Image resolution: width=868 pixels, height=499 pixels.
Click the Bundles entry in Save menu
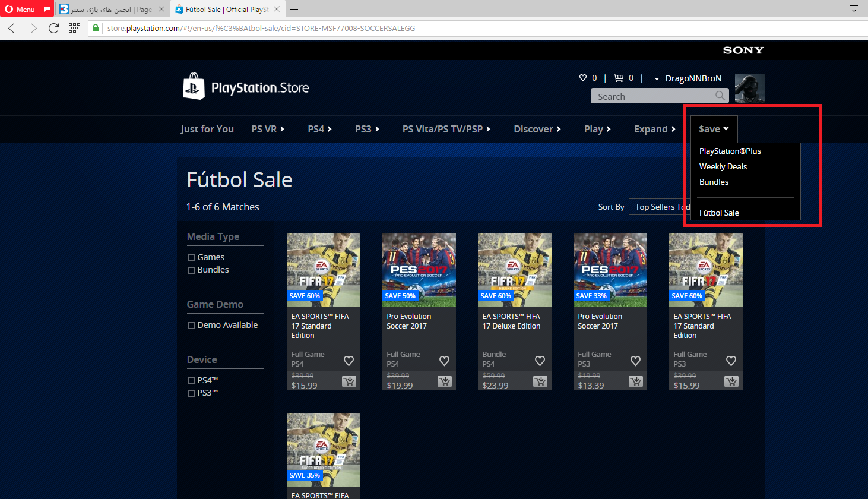(714, 182)
